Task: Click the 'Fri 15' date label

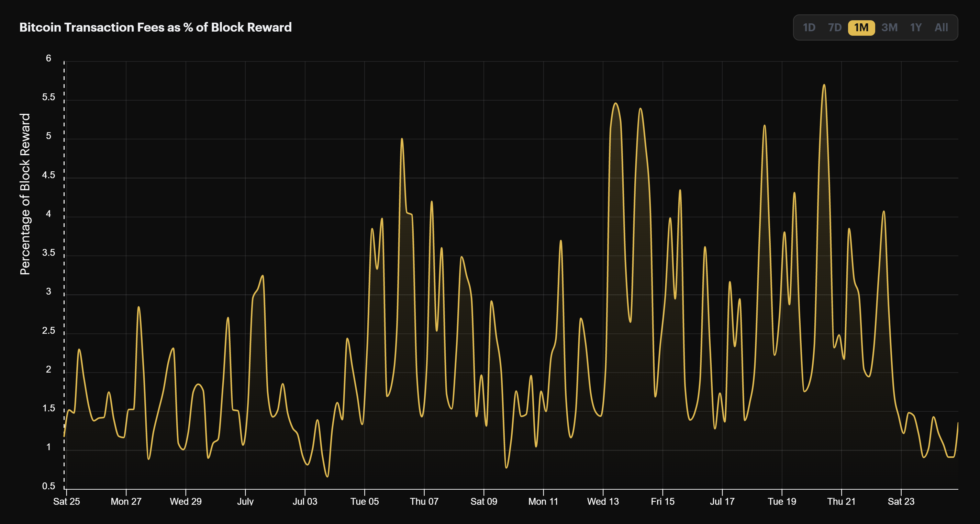Action: [662, 501]
